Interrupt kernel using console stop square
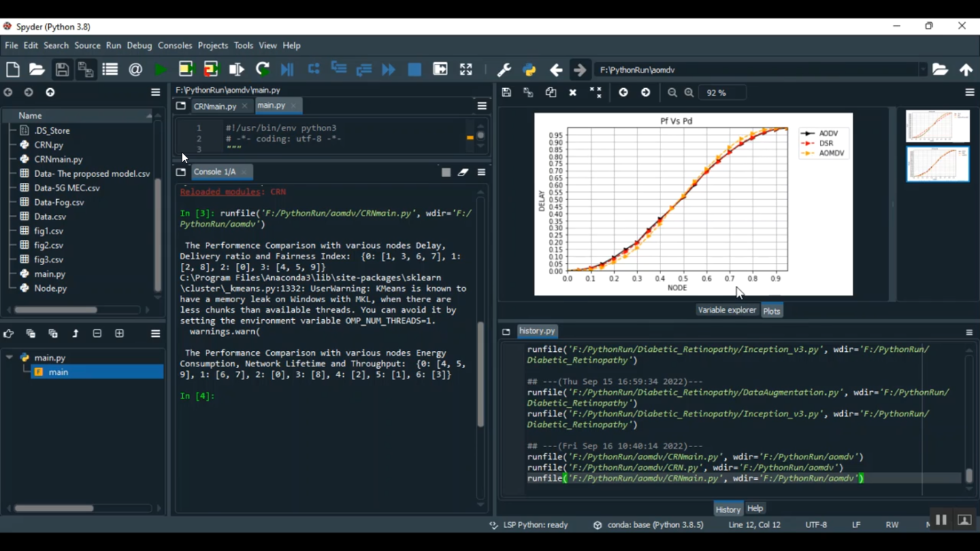The image size is (980, 551). point(446,172)
